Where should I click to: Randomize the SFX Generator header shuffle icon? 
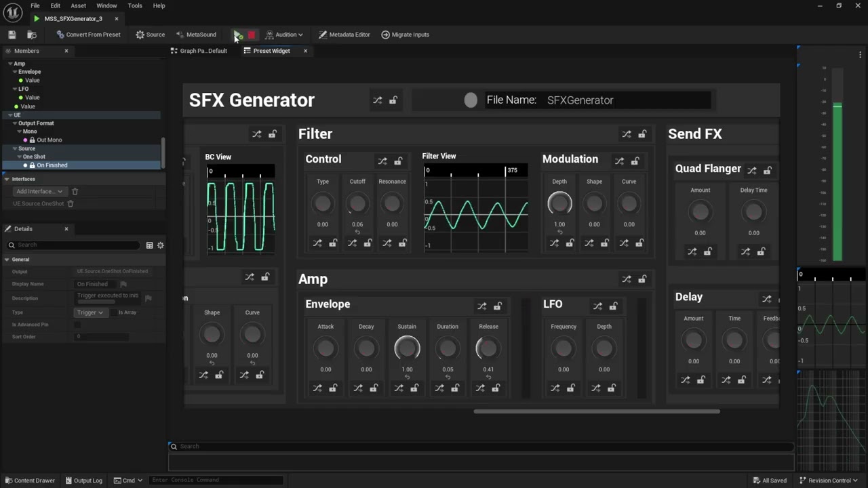pos(378,100)
